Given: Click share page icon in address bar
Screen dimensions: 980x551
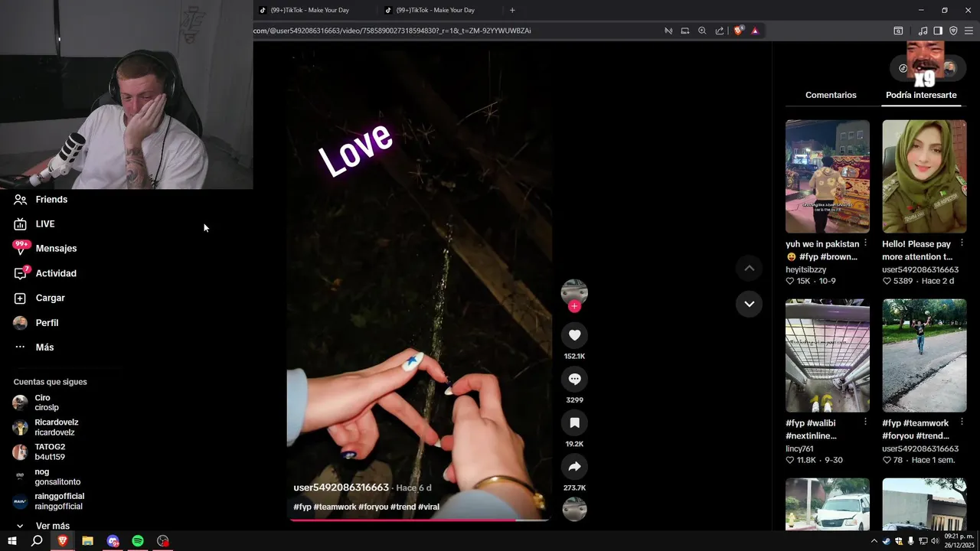Looking at the screenshot, I should (x=720, y=31).
